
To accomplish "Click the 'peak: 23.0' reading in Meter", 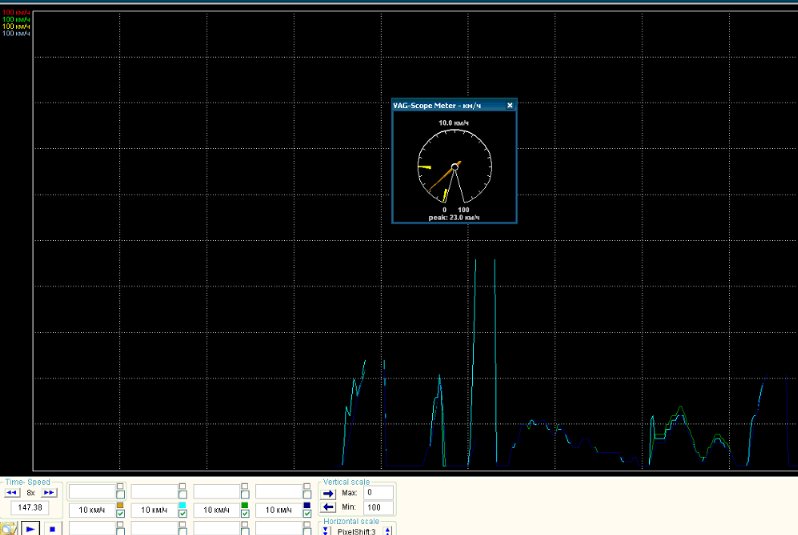I will click(x=454, y=218).
